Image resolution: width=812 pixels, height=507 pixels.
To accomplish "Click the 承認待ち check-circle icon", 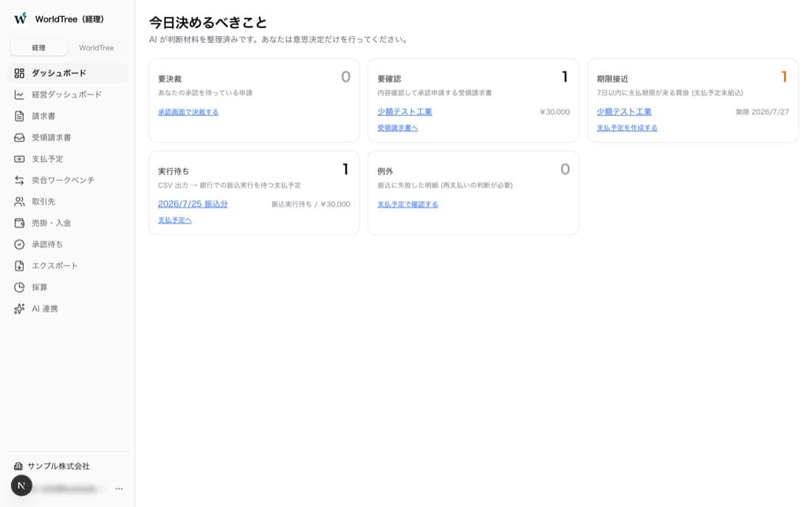I will [19, 244].
